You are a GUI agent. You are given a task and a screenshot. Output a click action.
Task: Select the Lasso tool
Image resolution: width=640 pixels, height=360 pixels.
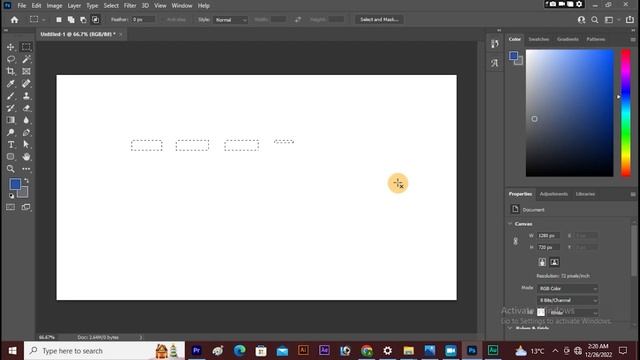tap(11, 59)
